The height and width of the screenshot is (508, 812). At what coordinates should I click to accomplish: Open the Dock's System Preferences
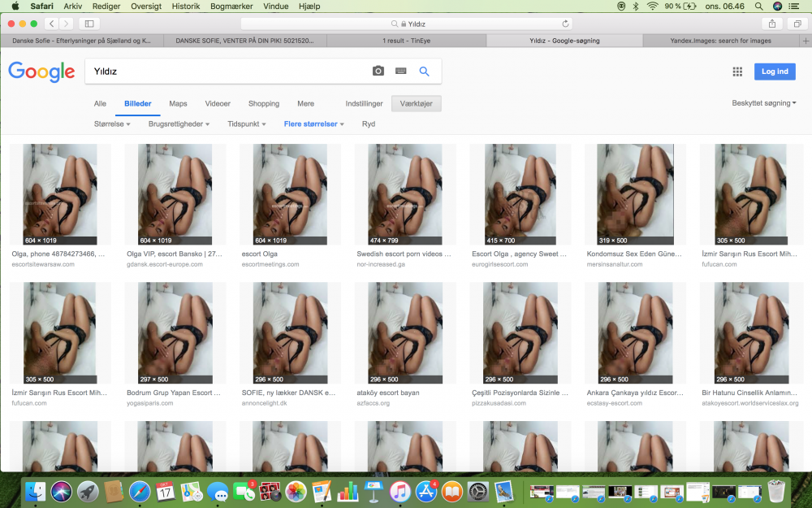478,492
